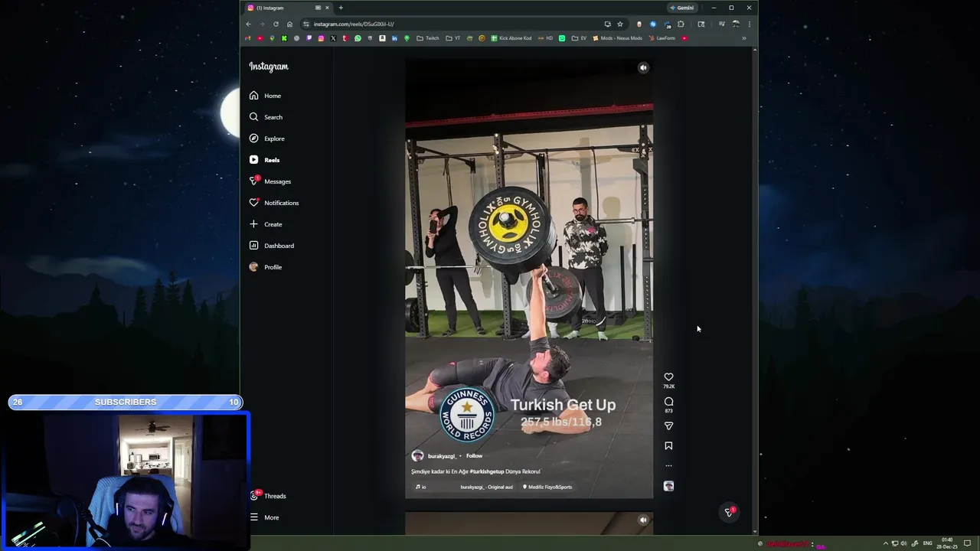Toggle sound on the current reel
Image resolution: width=980 pixels, height=551 pixels.
[x=643, y=67]
